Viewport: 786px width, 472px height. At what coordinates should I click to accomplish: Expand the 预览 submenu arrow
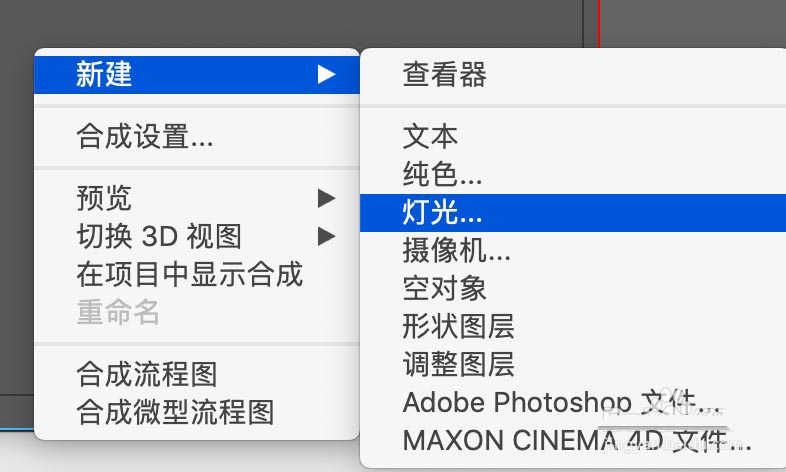(326, 198)
